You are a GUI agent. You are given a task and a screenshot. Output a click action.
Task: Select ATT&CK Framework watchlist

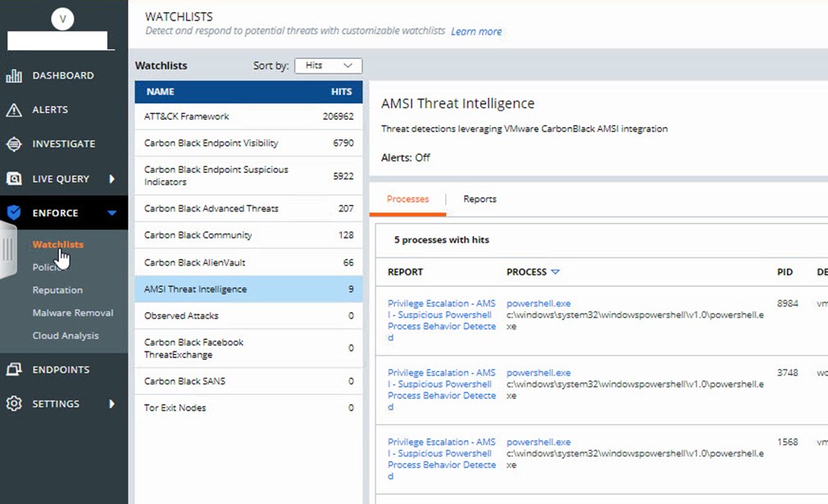tap(248, 116)
